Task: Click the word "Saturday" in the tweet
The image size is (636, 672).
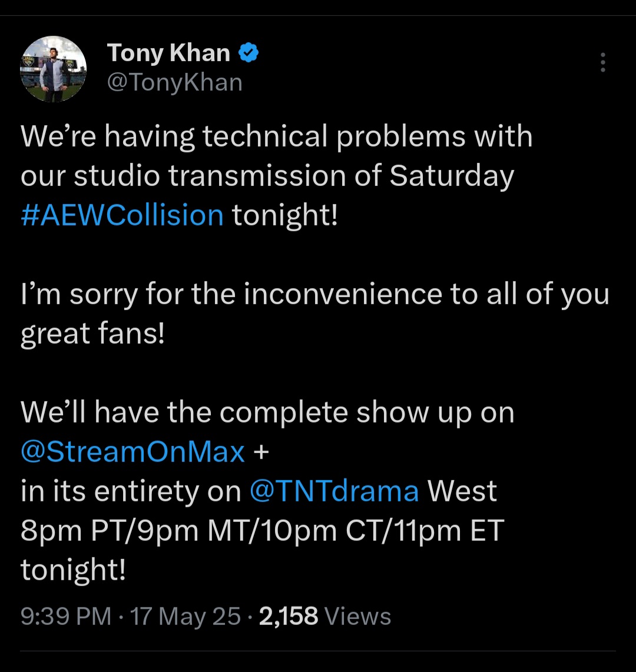Action: pyautogui.click(x=452, y=175)
